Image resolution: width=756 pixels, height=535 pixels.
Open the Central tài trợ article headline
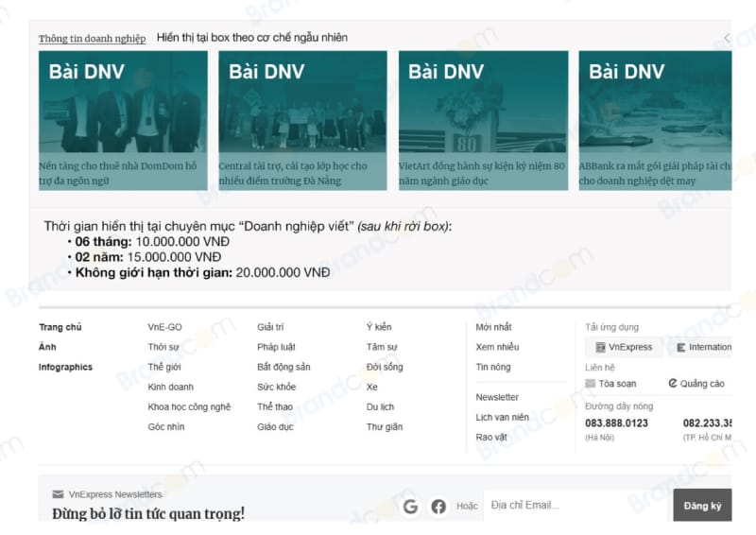pos(293,173)
